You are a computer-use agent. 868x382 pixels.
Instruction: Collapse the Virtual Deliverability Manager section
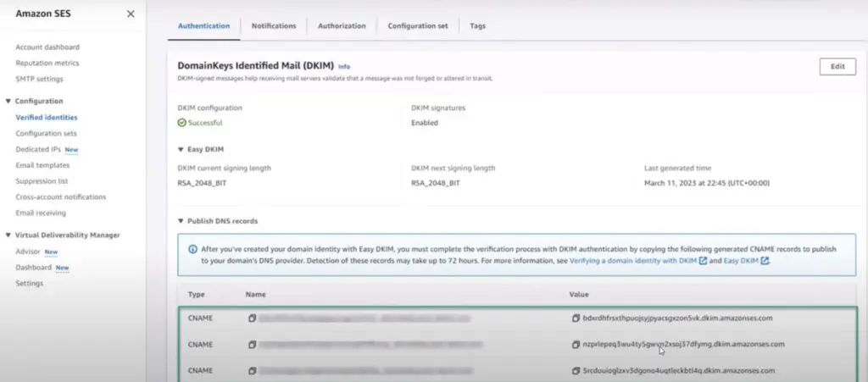coord(8,235)
